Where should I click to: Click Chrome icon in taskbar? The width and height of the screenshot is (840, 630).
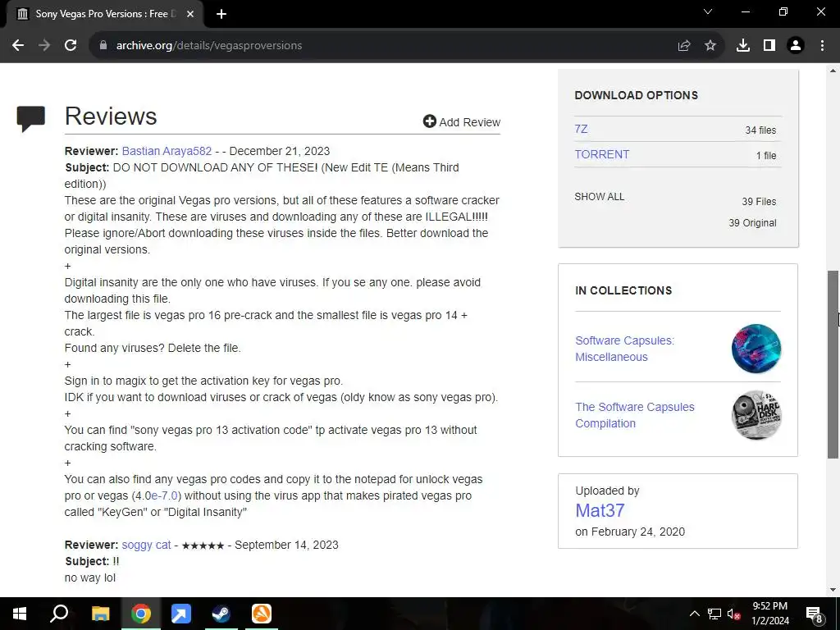click(x=141, y=614)
